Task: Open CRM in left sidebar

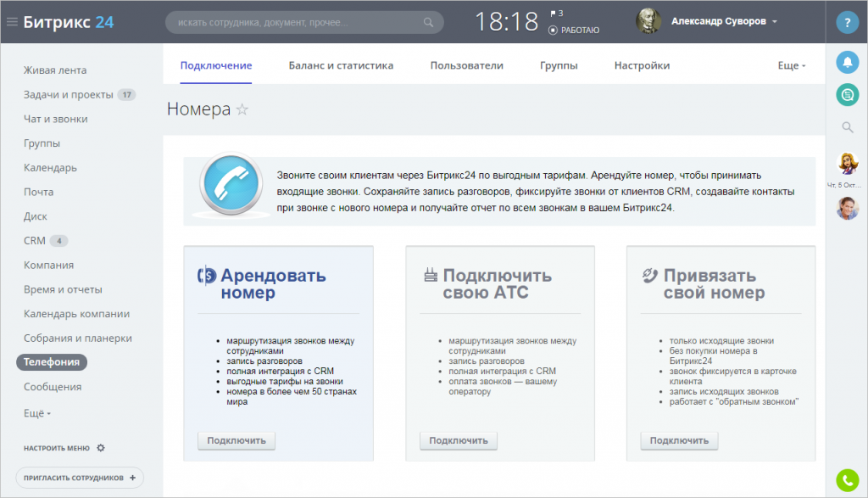Action: pos(34,241)
